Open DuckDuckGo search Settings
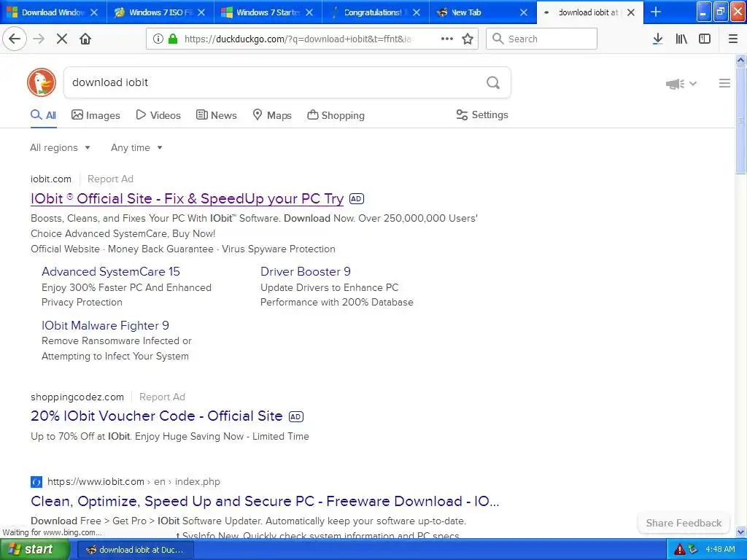747x560 pixels. coord(482,114)
